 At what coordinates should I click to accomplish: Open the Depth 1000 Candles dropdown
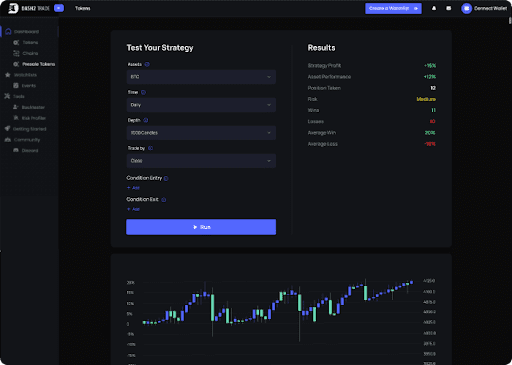point(201,133)
